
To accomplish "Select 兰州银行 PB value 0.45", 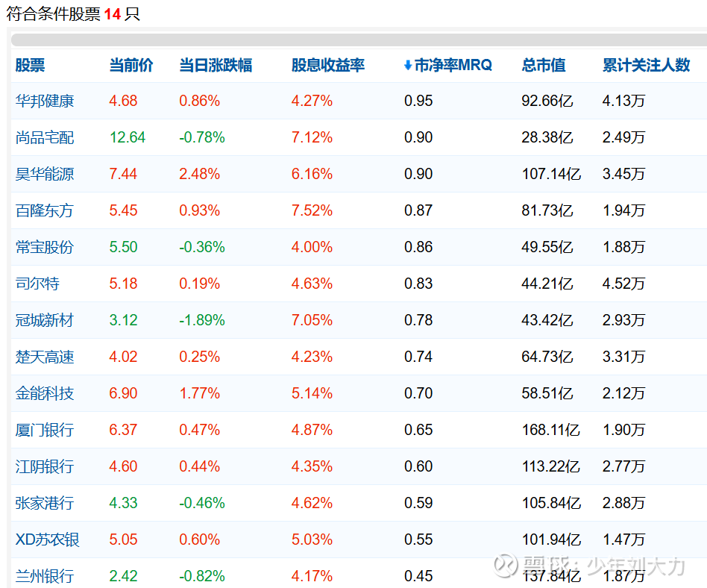I will 418,576.
